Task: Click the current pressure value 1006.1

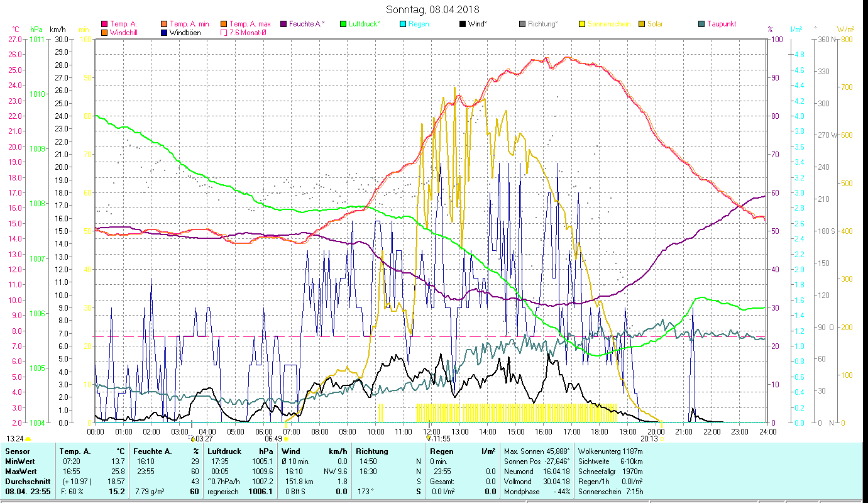Action: (261, 492)
